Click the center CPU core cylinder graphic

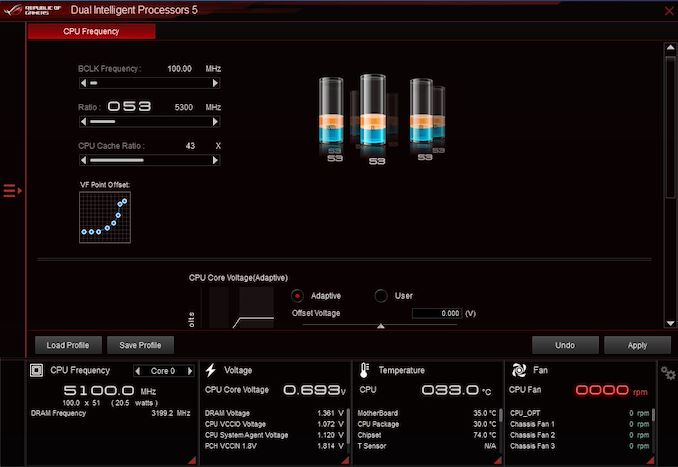point(373,110)
